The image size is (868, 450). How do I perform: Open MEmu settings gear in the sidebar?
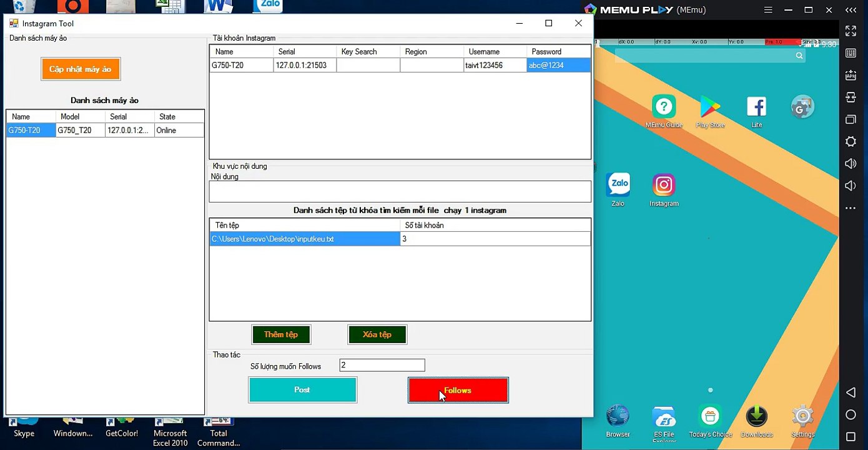point(851,142)
